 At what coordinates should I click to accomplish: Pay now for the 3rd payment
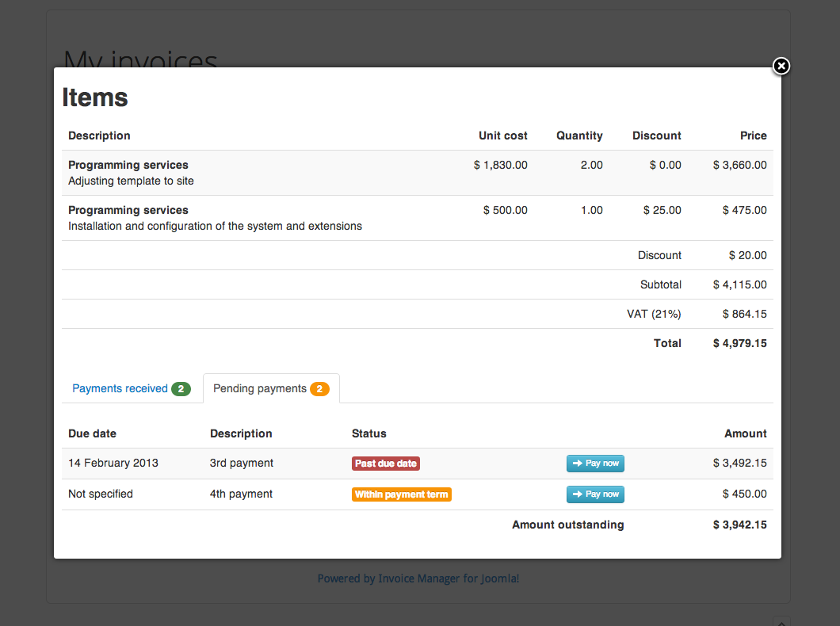point(595,463)
